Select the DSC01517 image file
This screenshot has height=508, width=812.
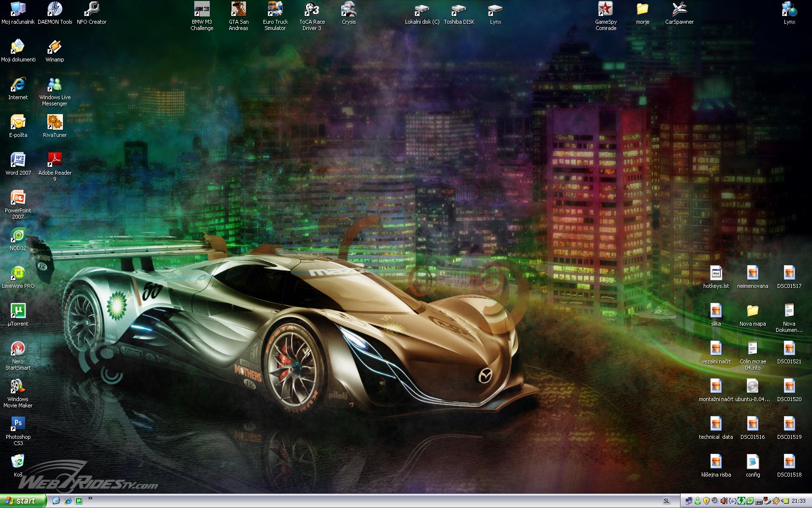(789, 277)
